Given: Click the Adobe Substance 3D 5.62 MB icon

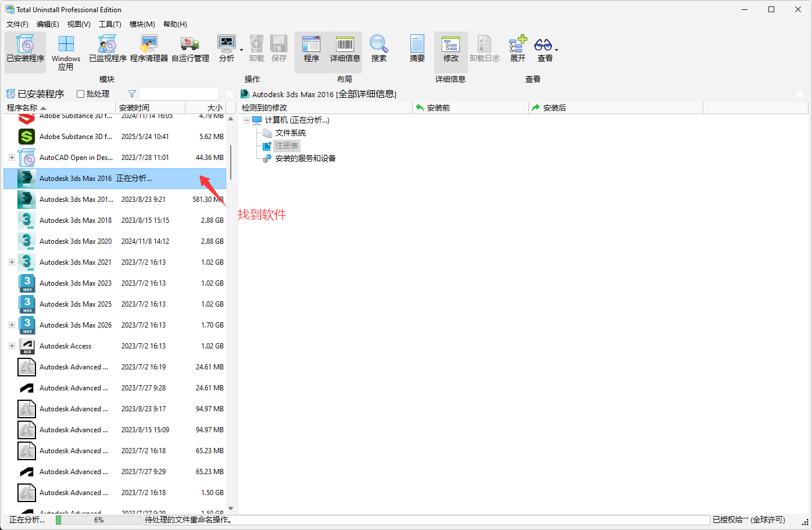Looking at the screenshot, I should tap(27, 137).
